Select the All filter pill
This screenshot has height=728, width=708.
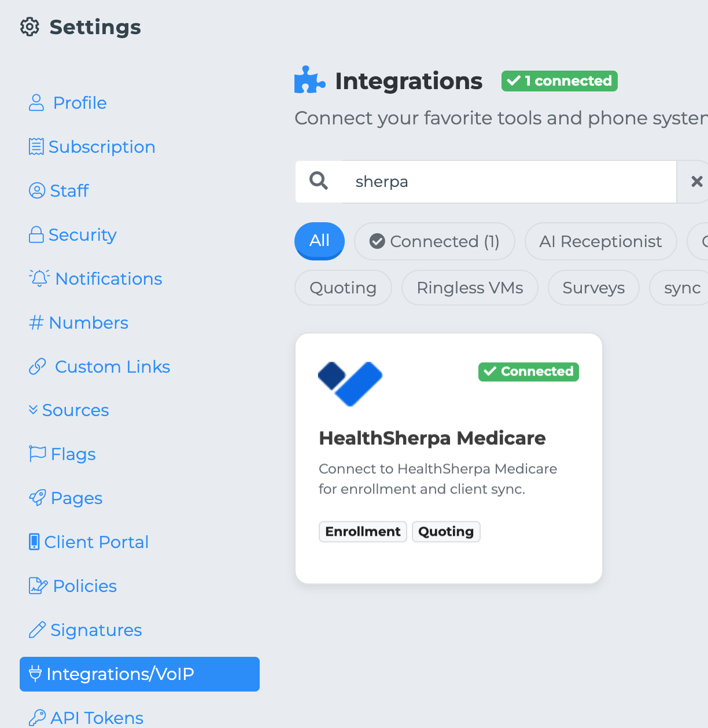click(x=319, y=241)
